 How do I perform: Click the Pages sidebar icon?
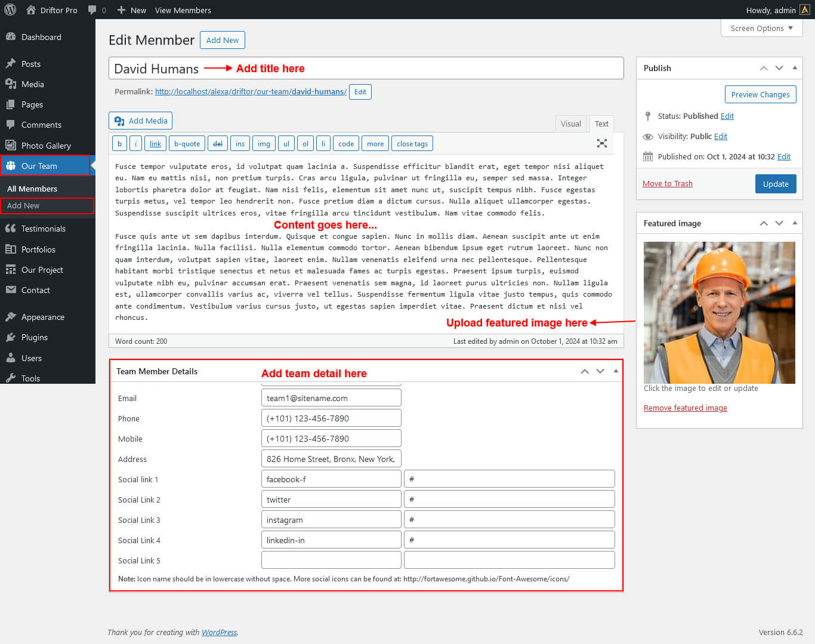pos(11,104)
